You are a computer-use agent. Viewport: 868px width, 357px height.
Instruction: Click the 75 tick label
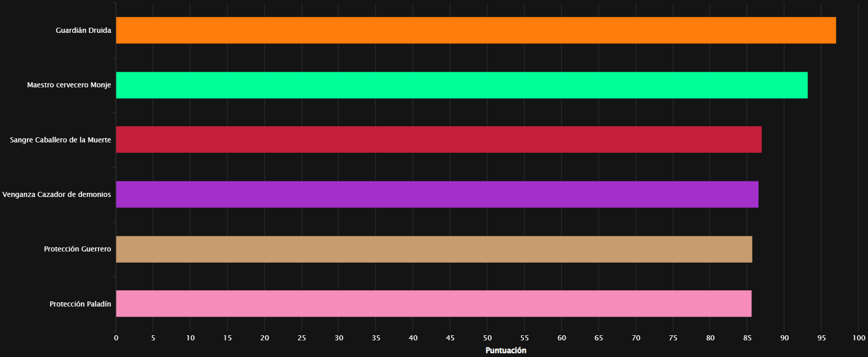coord(673,338)
